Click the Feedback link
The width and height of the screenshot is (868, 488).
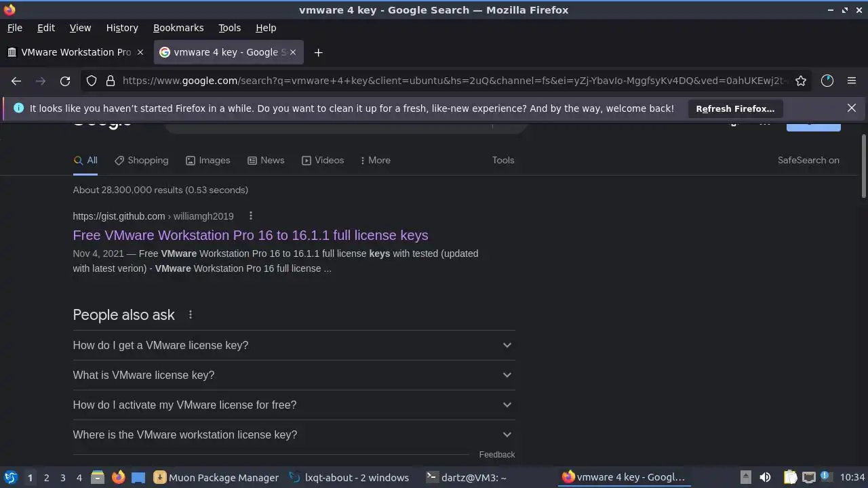[x=497, y=455]
